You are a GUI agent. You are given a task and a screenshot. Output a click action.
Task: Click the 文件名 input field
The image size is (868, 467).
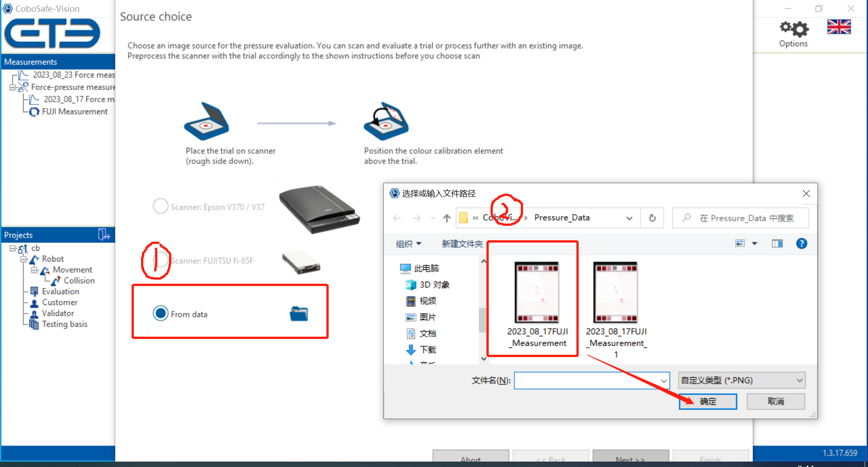(x=588, y=381)
